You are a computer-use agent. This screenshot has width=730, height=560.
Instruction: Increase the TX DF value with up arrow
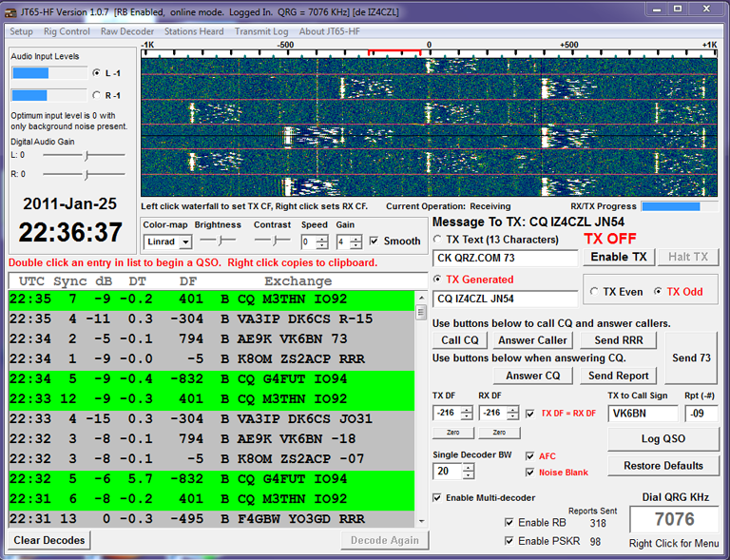[467, 408]
